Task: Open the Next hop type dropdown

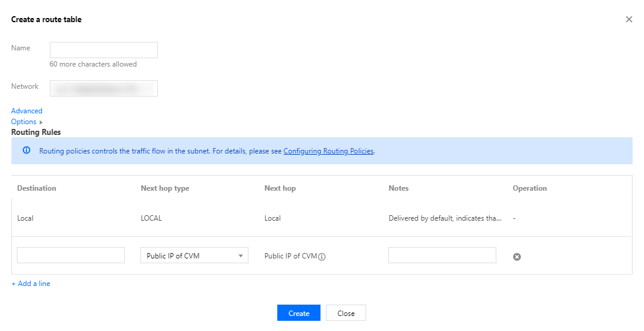Action: coord(194,255)
